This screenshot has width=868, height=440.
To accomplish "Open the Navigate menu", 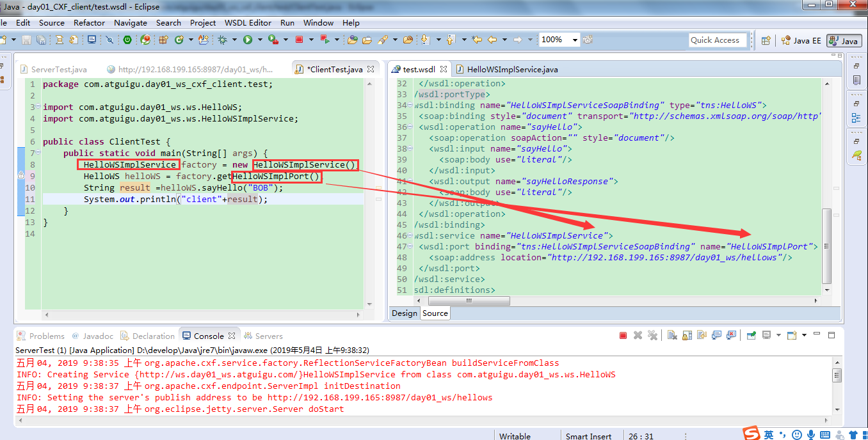I will click(131, 22).
